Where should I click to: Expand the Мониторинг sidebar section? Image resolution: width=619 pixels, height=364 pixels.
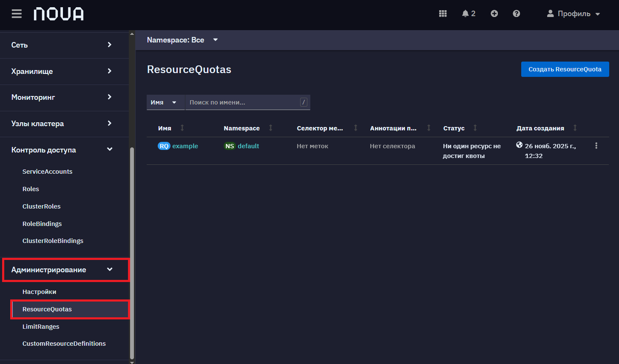(x=64, y=97)
